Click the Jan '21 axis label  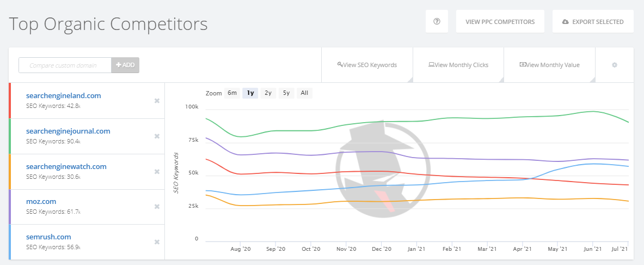click(x=417, y=249)
